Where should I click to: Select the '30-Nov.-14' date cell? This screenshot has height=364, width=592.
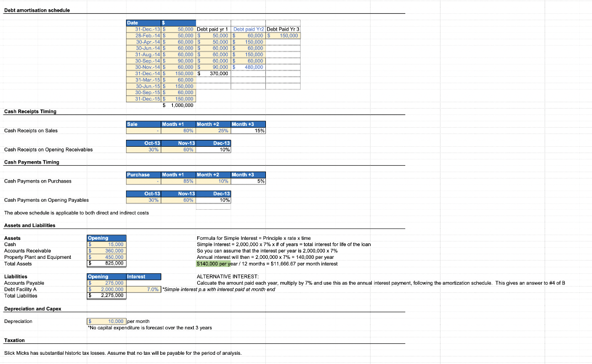tap(143, 67)
